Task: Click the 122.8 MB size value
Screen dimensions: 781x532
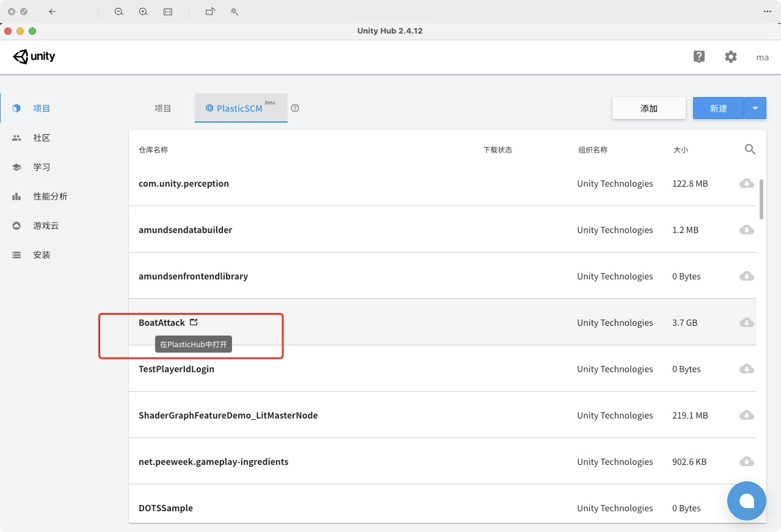Action: point(690,184)
